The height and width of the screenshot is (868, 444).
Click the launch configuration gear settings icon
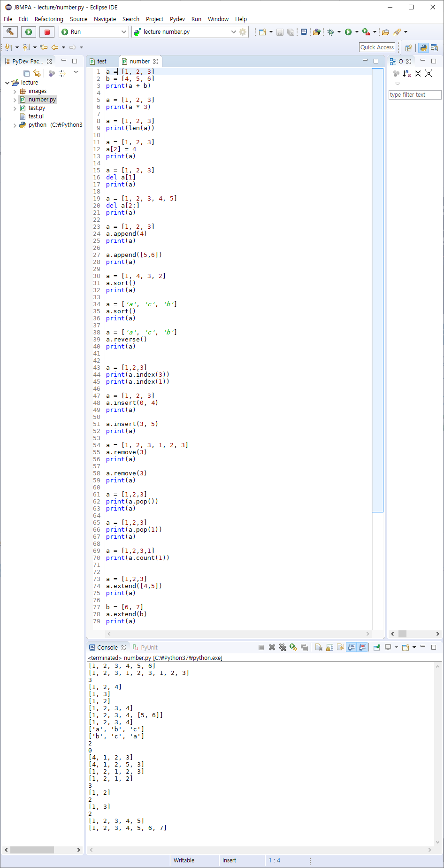[243, 32]
